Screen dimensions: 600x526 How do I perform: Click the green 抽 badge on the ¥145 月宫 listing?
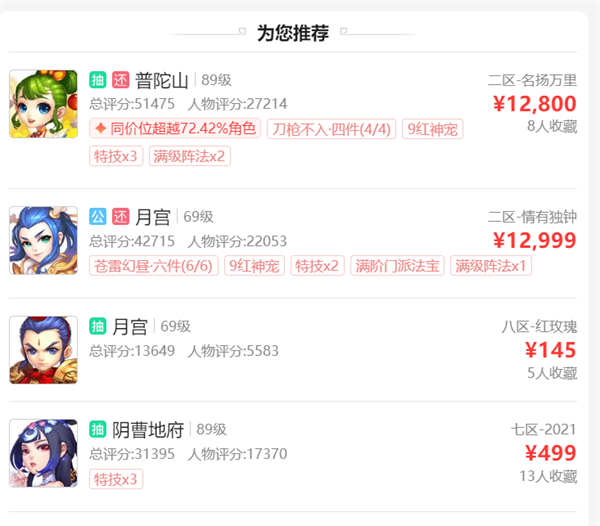point(98,326)
